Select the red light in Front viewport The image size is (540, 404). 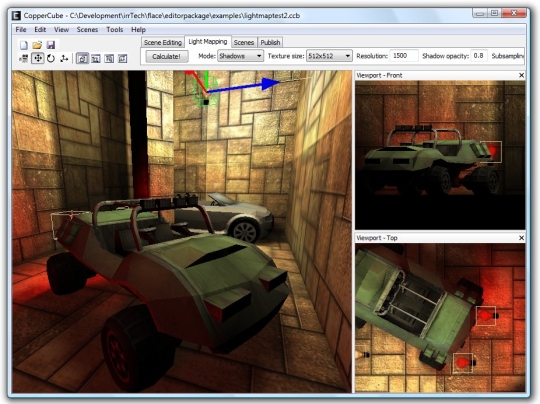coord(491,152)
